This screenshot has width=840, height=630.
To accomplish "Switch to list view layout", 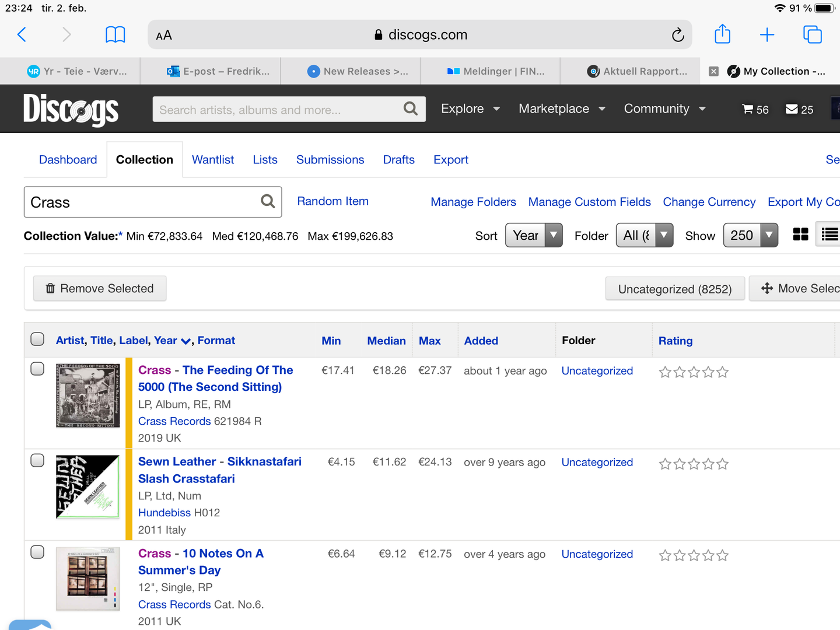I will [829, 235].
